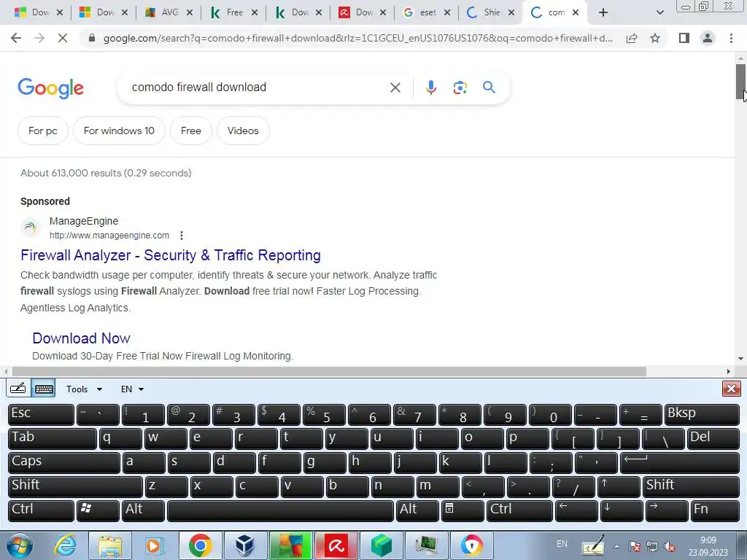This screenshot has height=560, width=747.
Task: Open Google Lens image search icon
Action: (460, 87)
